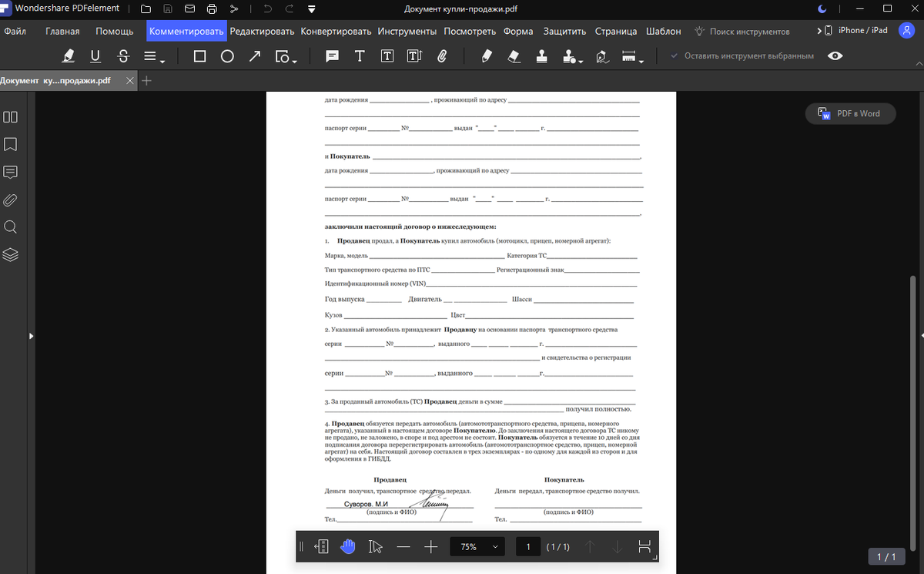
Task: Click the Email envelope icon
Action: (189, 9)
